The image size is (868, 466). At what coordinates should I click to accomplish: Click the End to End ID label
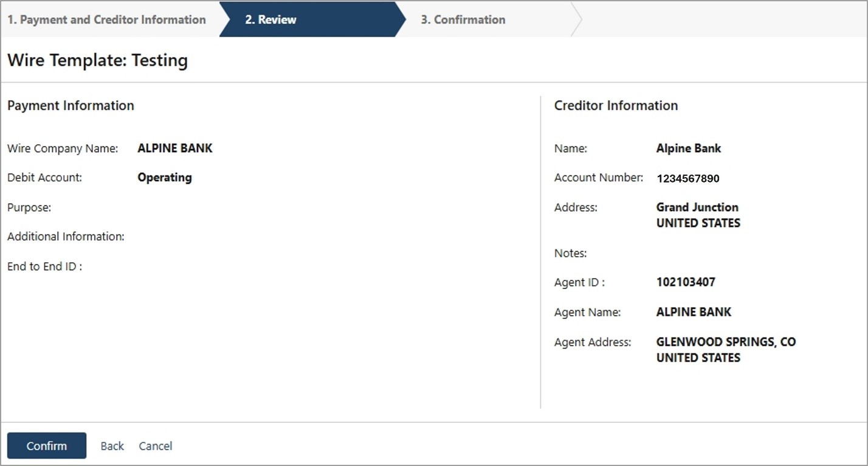(x=44, y=266)
